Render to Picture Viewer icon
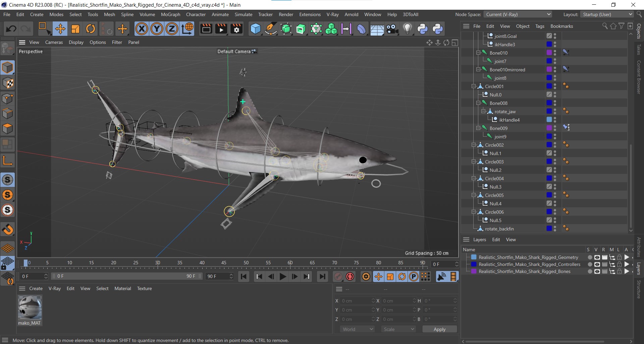Screen dimensions: 644x344 click(x=221, y=29)
